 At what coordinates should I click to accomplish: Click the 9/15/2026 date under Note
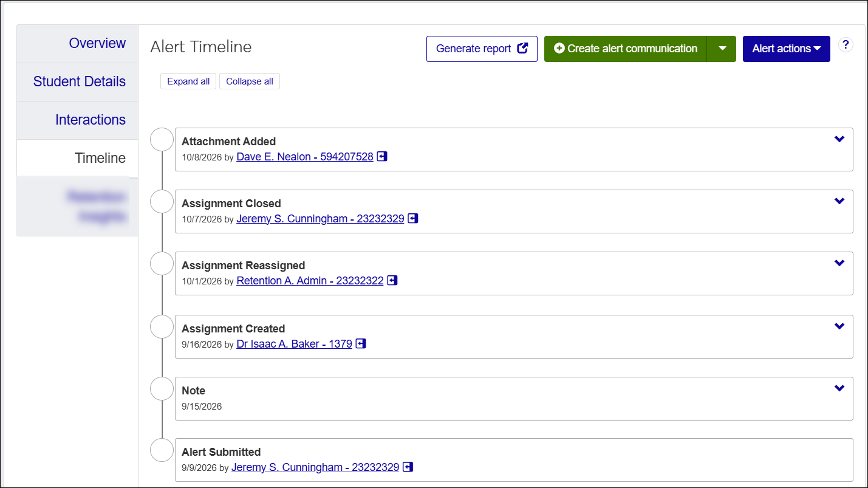pyautogui.click(x=202, y=406)
